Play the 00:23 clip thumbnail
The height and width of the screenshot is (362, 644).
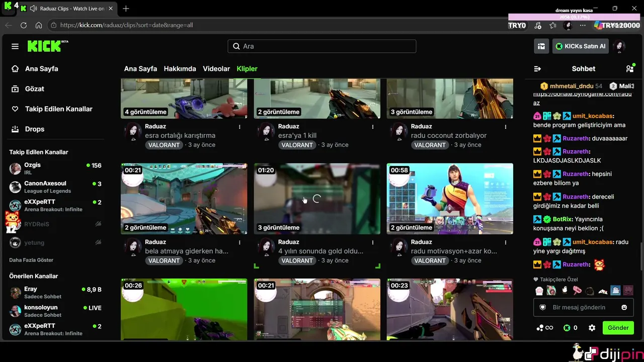pyautogui.click(x=450, y=310)
